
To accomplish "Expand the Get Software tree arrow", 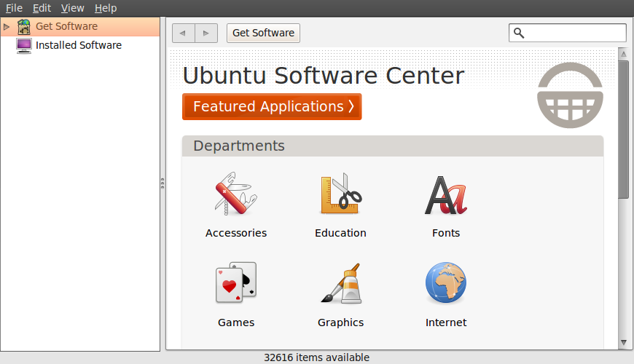I will [7, 27].
